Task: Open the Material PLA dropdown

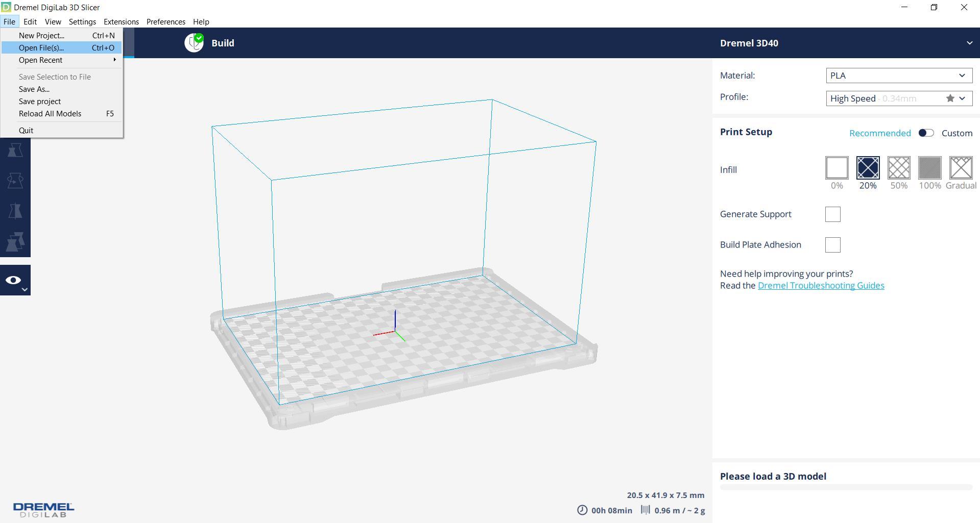Action: pos(899,76)
